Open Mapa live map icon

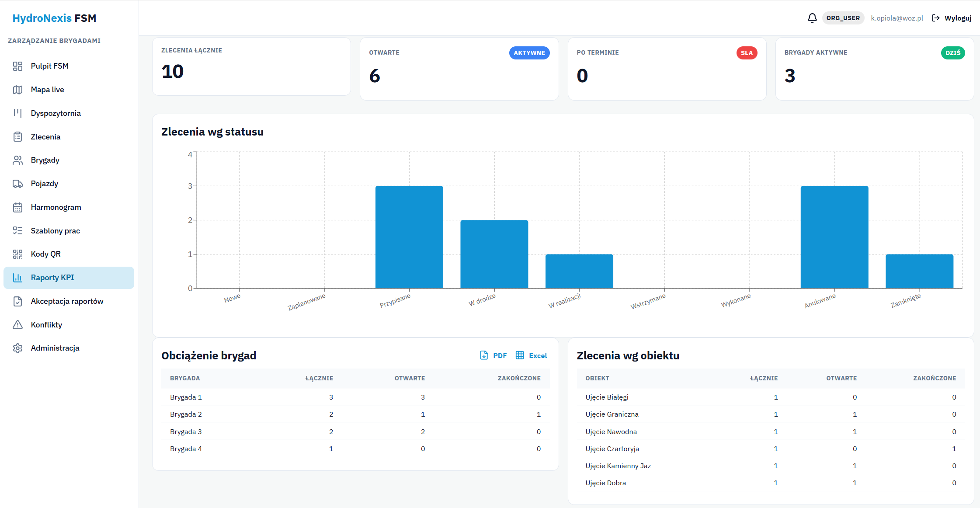coord(17,90)
